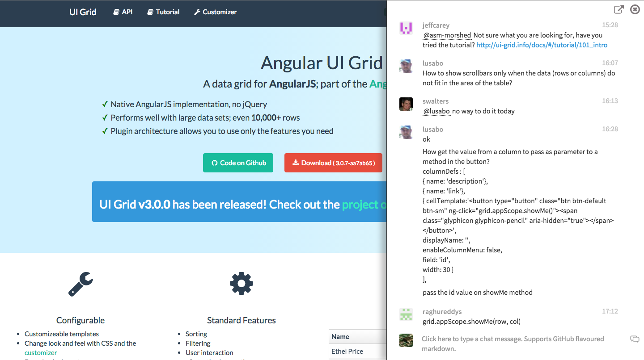Click the red Download 3.0.7 button

(333, 163)
